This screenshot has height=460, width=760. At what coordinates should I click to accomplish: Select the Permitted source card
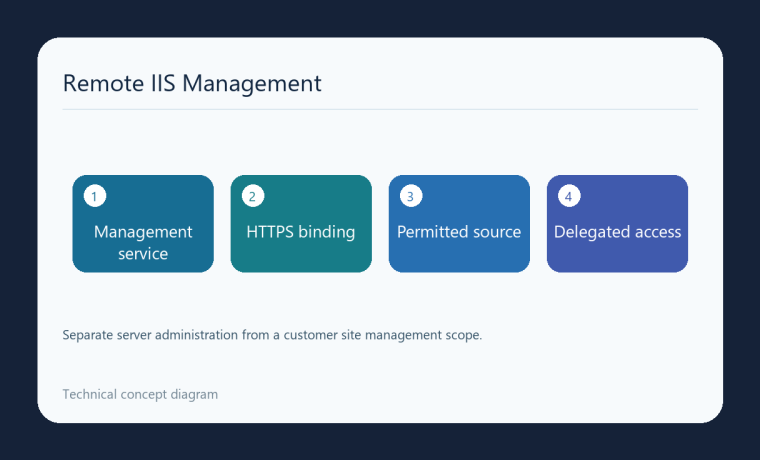point(459,223)
